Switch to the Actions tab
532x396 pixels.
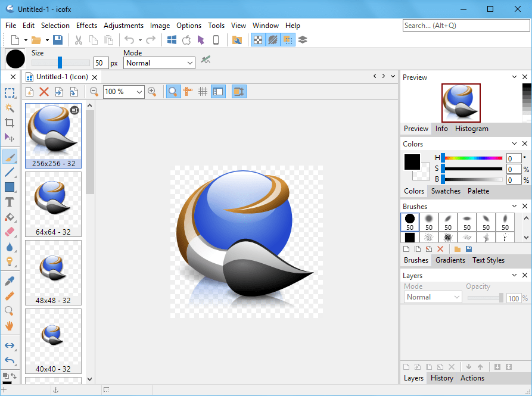(472, 378)
